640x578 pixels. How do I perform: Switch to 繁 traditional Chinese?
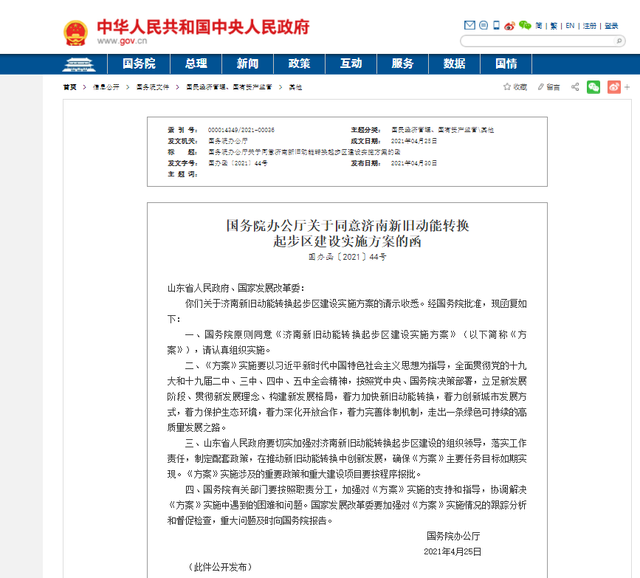click(x=555, y=26)
